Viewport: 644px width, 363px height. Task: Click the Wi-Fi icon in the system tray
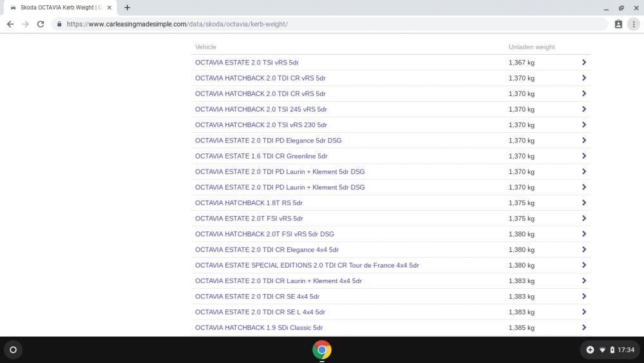(x=603, y=350)
